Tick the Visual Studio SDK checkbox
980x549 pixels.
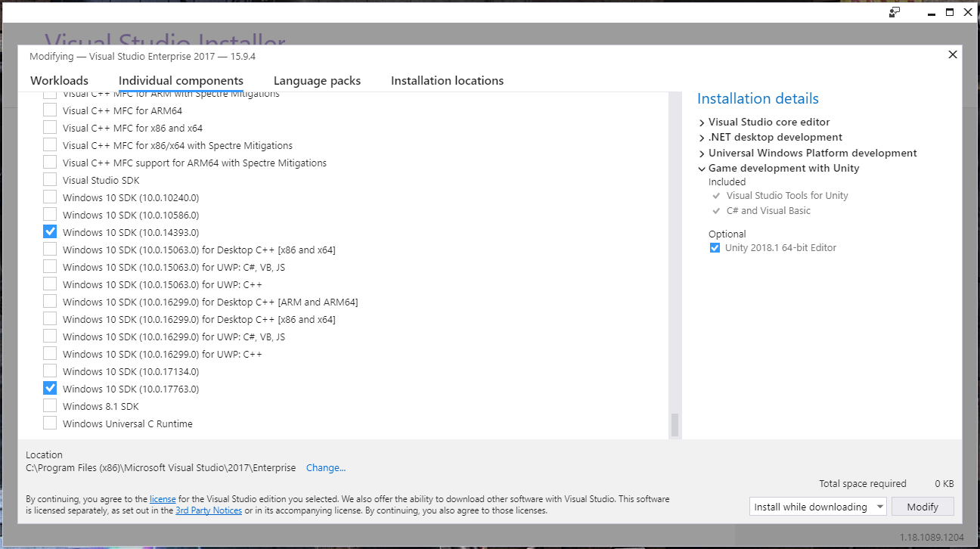point(50,180)
